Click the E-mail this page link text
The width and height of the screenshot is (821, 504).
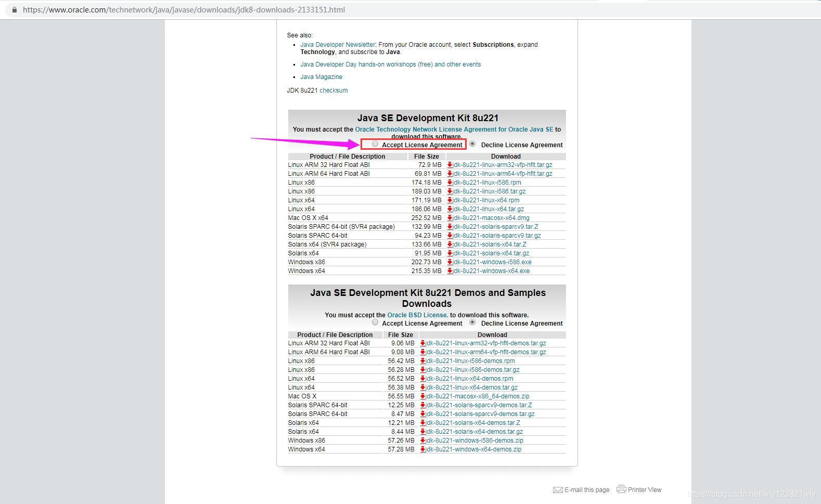(x=587, y=490)
